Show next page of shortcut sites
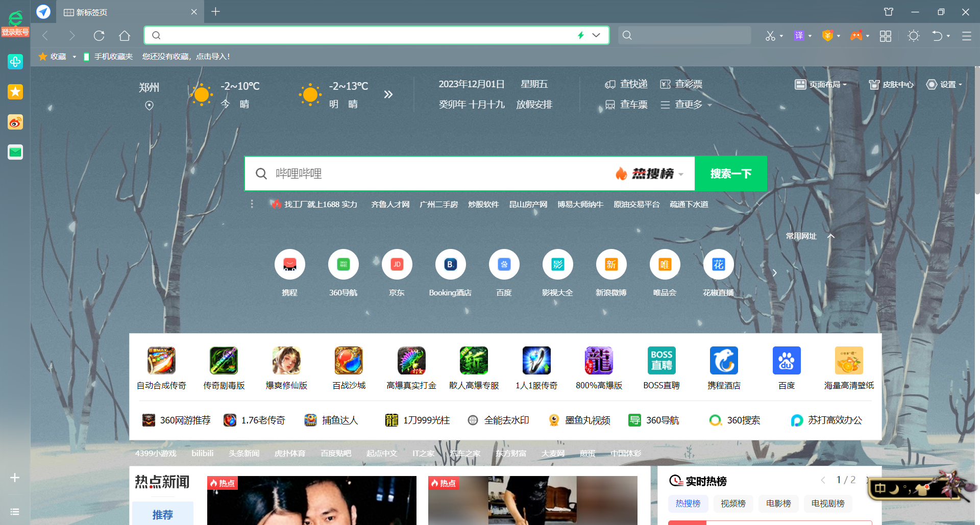Screen dimensions: 980x525 [774, 272]
